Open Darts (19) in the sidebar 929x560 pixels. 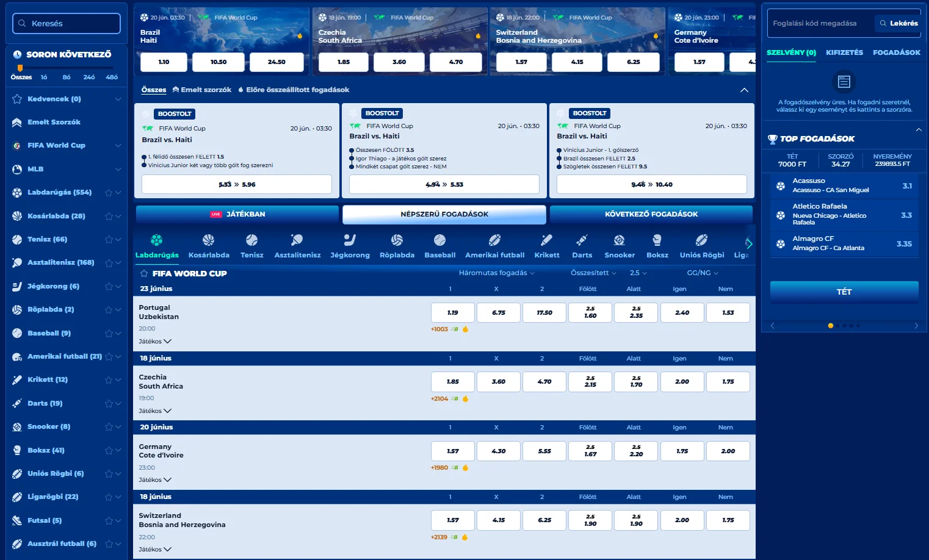pyautogui.click(x=45, y=403)
